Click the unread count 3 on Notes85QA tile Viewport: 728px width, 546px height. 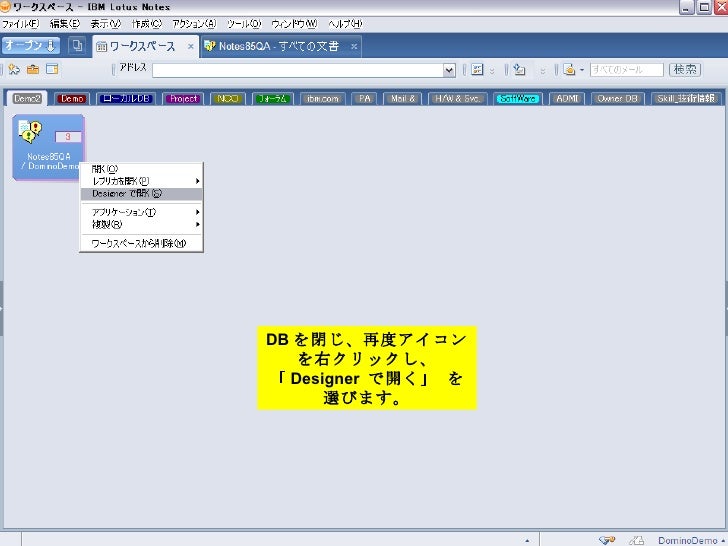tap(68, 136)
